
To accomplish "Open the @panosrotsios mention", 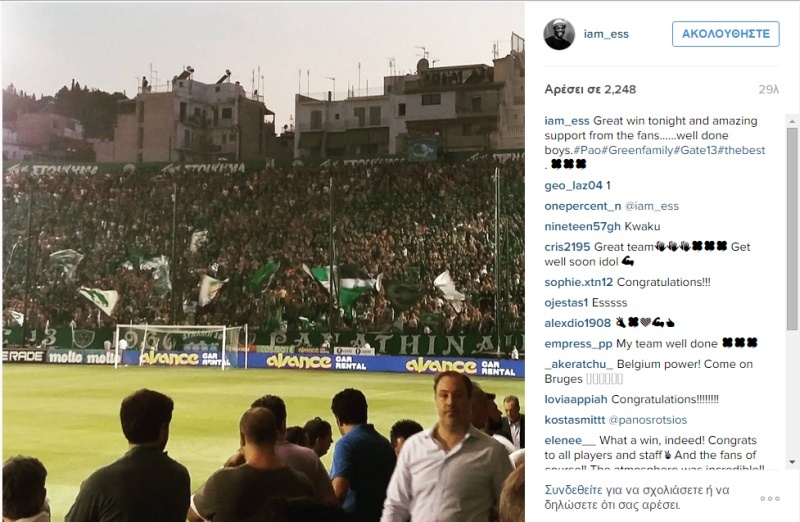I will click(648, 420).
